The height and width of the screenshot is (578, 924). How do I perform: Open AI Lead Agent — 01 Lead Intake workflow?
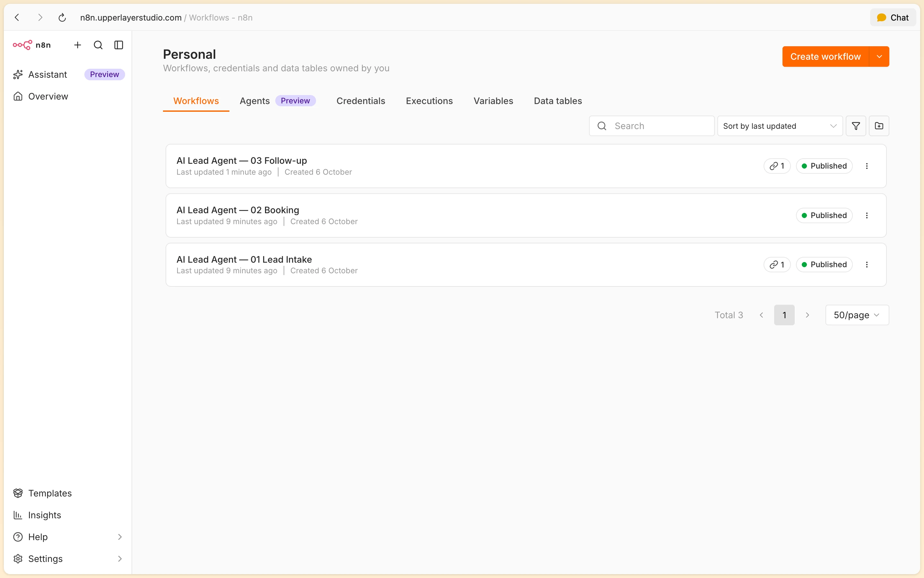526,265
